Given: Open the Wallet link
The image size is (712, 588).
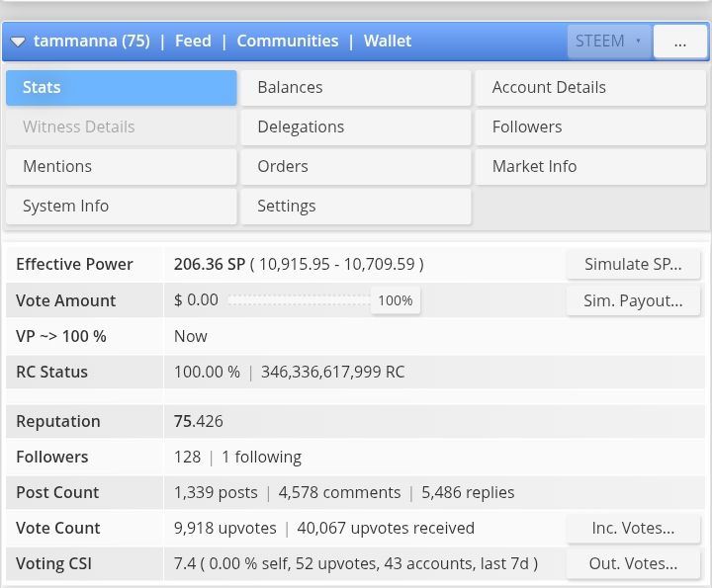Looking at the screenshot, I should point(388,42).
